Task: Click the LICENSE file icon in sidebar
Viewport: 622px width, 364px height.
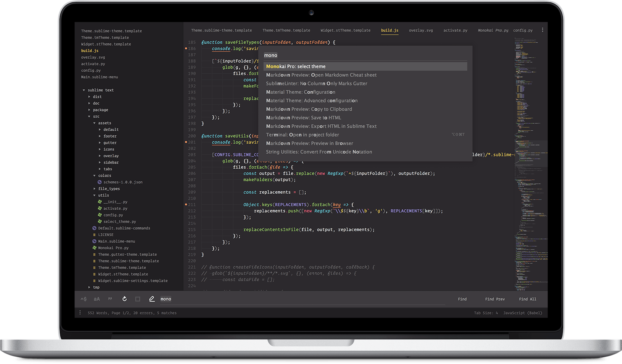Action: tap(94, 235)
